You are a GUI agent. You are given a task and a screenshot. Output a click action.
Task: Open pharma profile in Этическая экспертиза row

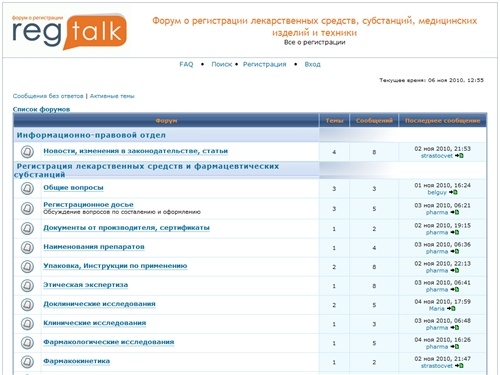(437, 289)
